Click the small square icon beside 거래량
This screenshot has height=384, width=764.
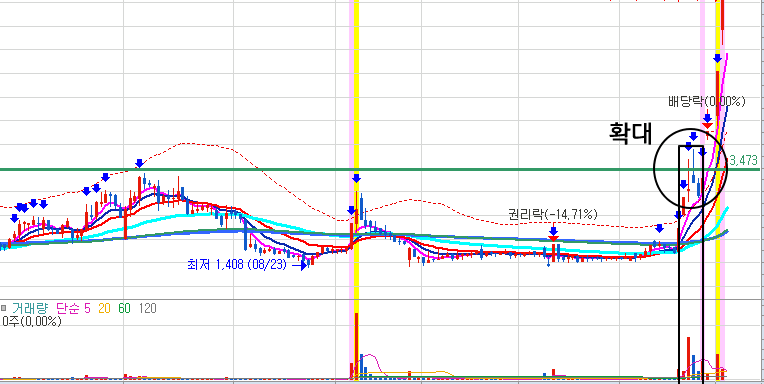pyautogui.click(x=3, y=308)
